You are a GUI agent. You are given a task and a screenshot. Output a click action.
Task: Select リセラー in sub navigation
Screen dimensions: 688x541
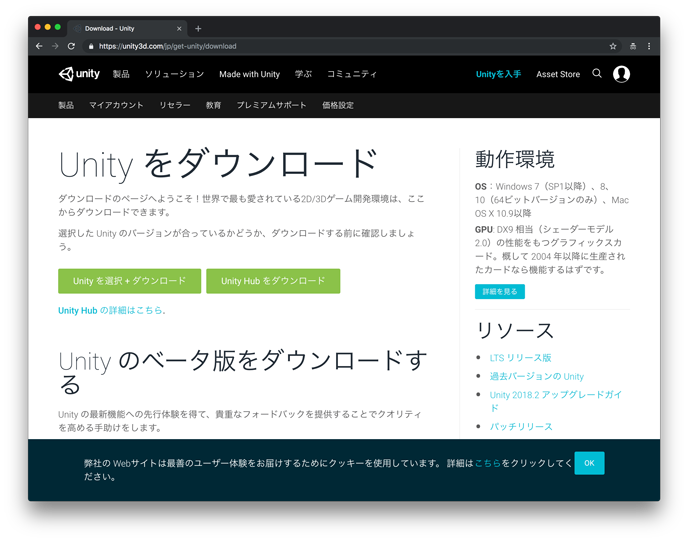[x=175, y=105]
